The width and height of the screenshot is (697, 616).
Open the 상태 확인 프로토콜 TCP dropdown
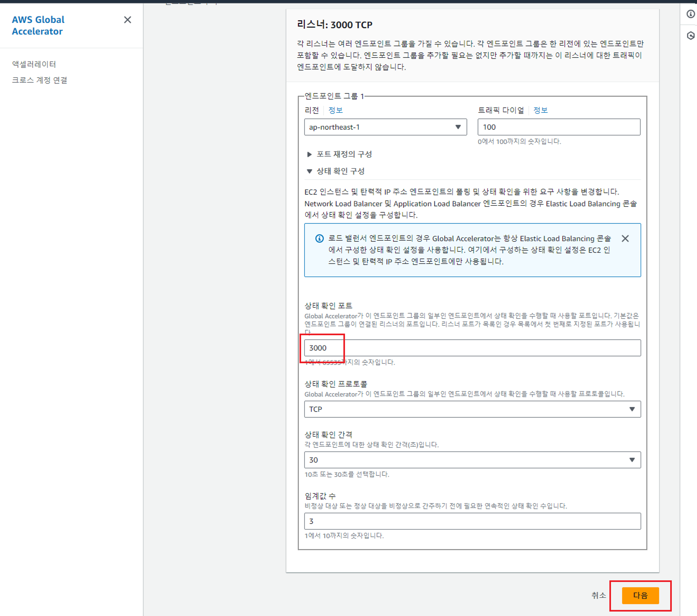tap(472, 409)
